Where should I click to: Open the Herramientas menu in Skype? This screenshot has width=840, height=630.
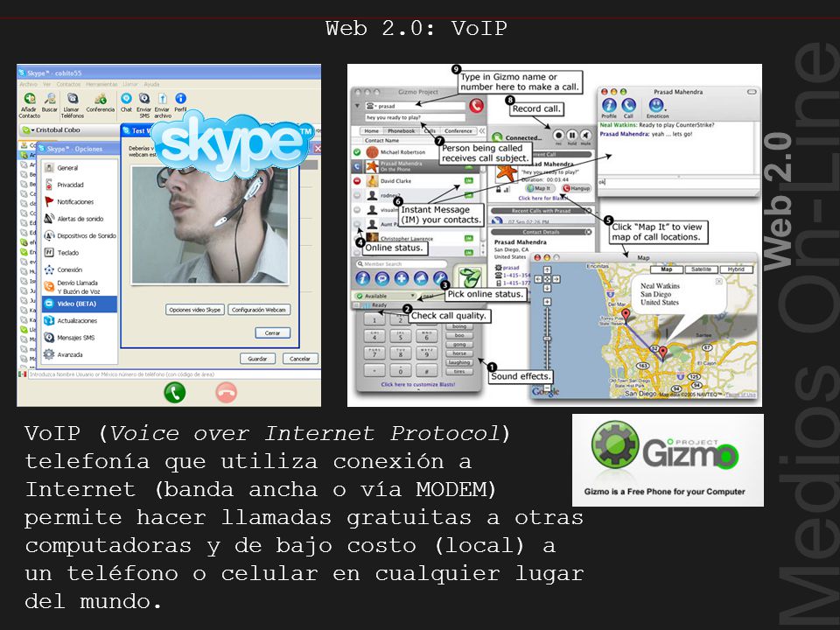pos(101,84)
